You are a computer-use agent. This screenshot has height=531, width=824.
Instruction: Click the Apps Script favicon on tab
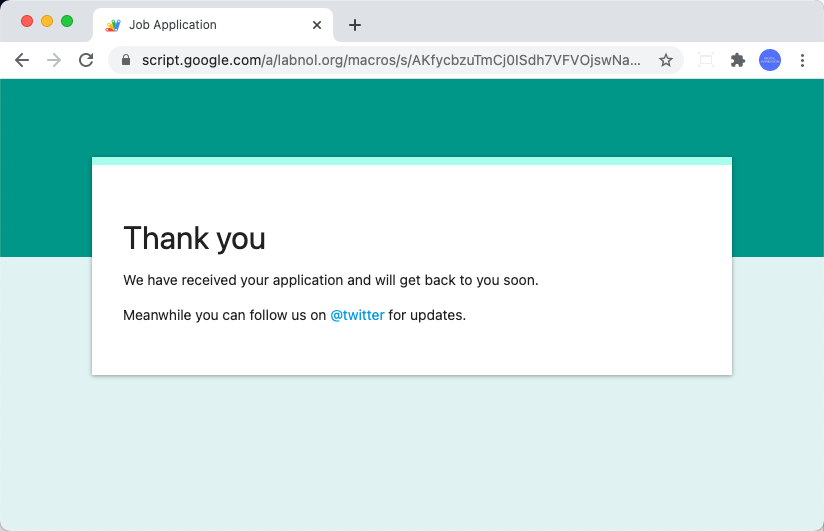(x=113, y=25)
